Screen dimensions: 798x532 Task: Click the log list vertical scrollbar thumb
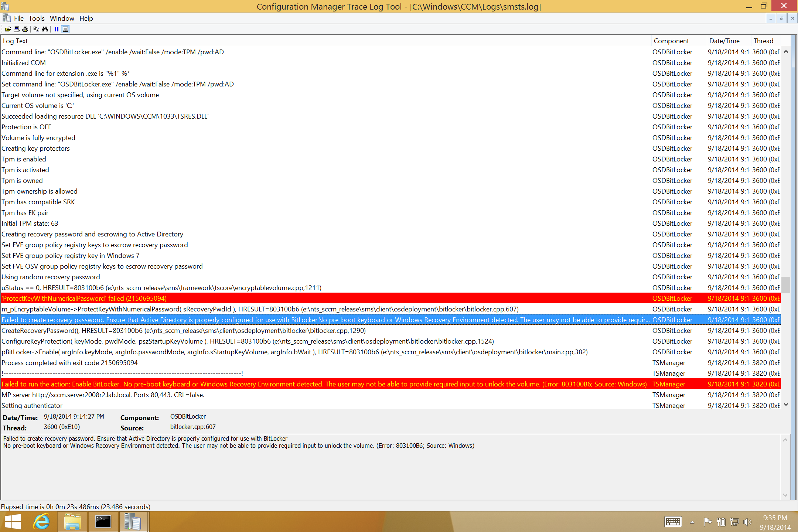click(x=786, y=285)
